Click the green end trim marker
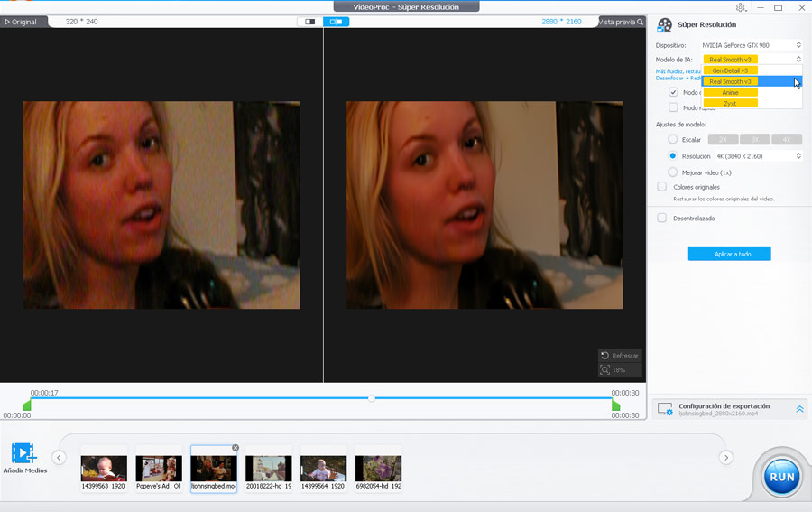 click(x=615, y=405)
